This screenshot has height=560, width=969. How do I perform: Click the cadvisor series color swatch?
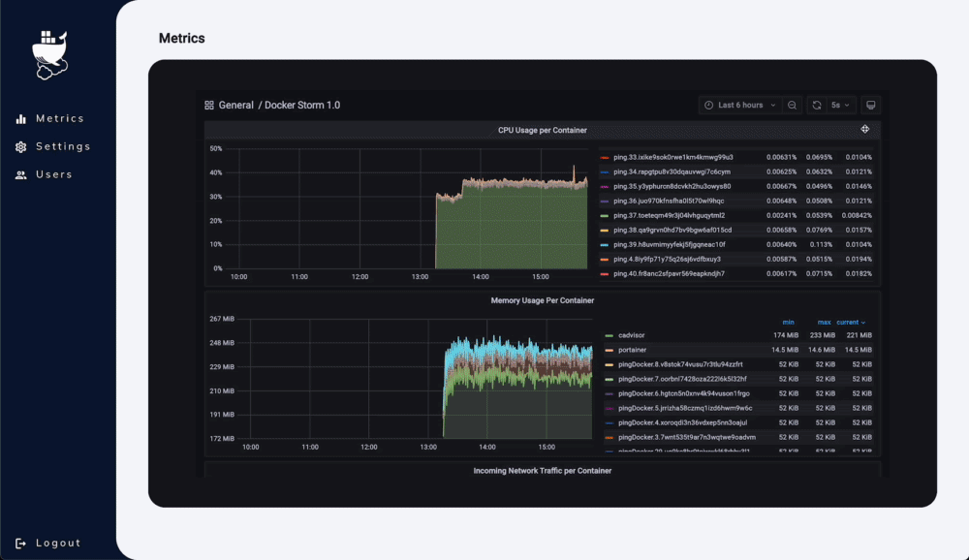click(610, 335)
